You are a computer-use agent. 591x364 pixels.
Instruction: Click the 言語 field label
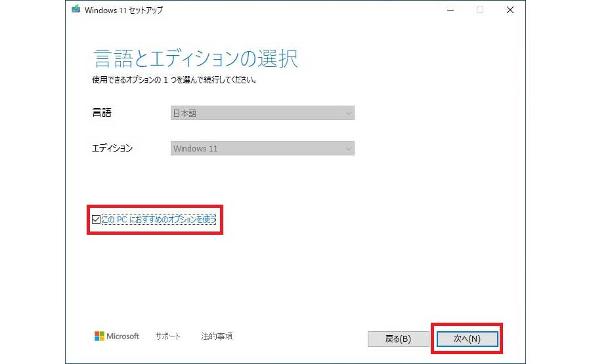pyautogui.click(x=102, y=113)
